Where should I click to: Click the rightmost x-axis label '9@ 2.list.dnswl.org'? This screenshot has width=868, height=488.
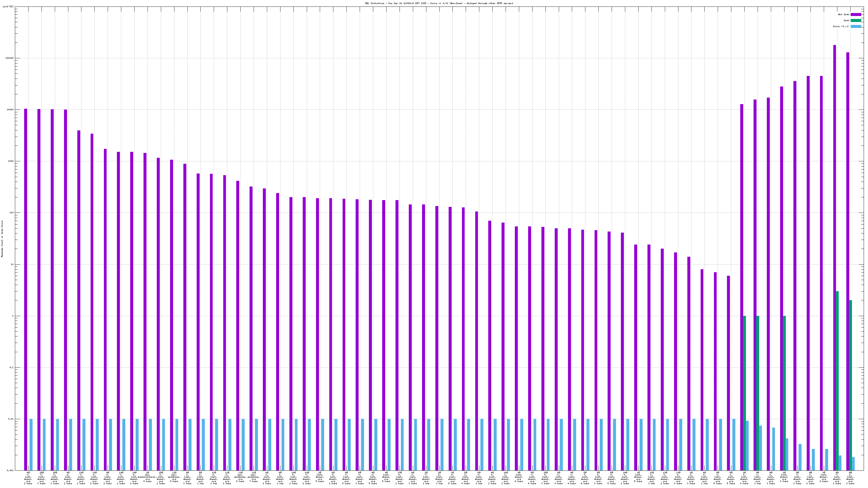click(850, 478)
